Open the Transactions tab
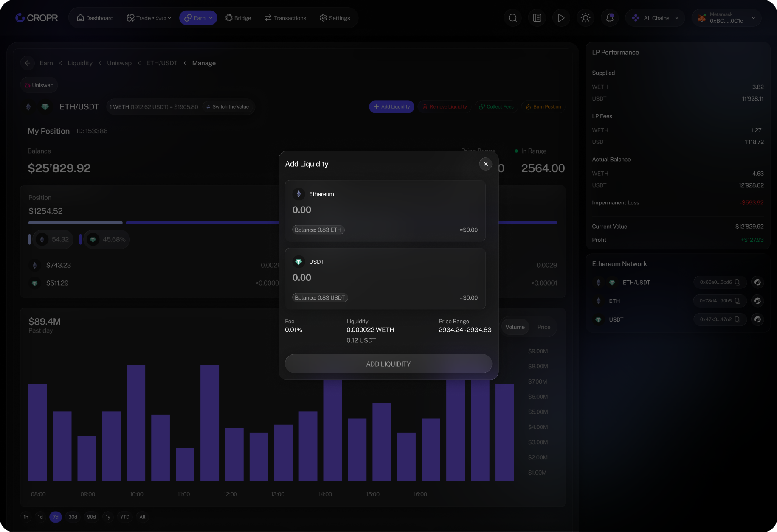 (285, 18)
